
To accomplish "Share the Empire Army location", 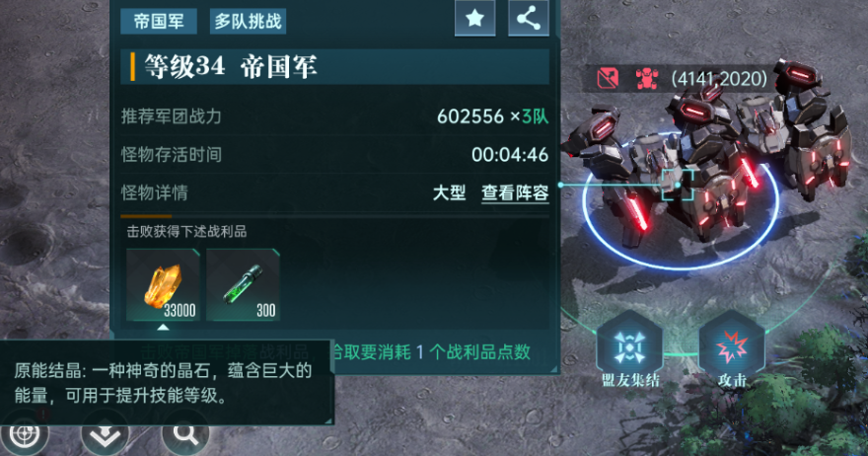I will click(528, 19).
